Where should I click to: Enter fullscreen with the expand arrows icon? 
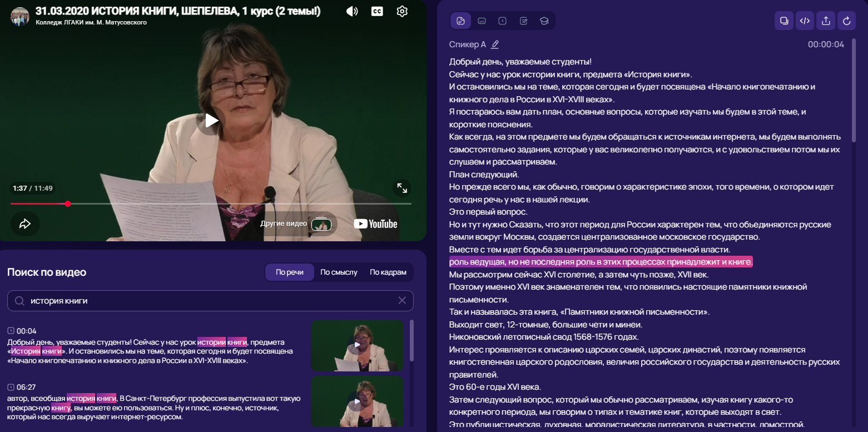click(401, 188)
